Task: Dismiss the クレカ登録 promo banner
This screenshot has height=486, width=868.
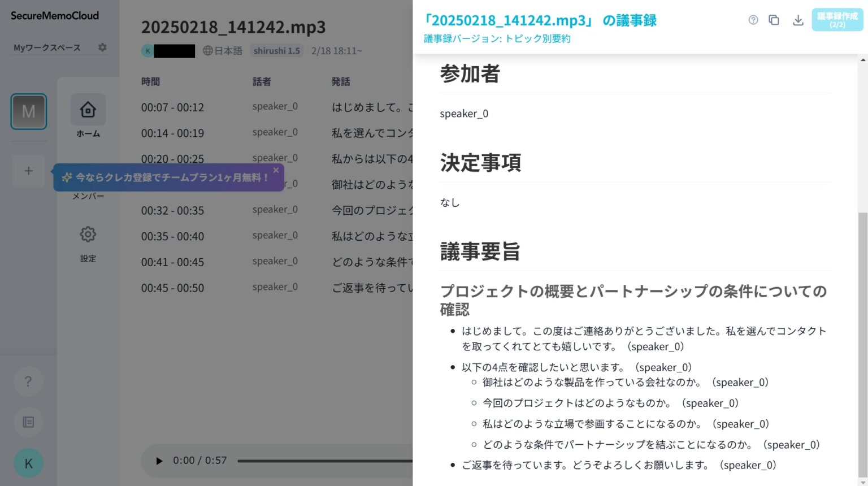Action: click(276, 170)
